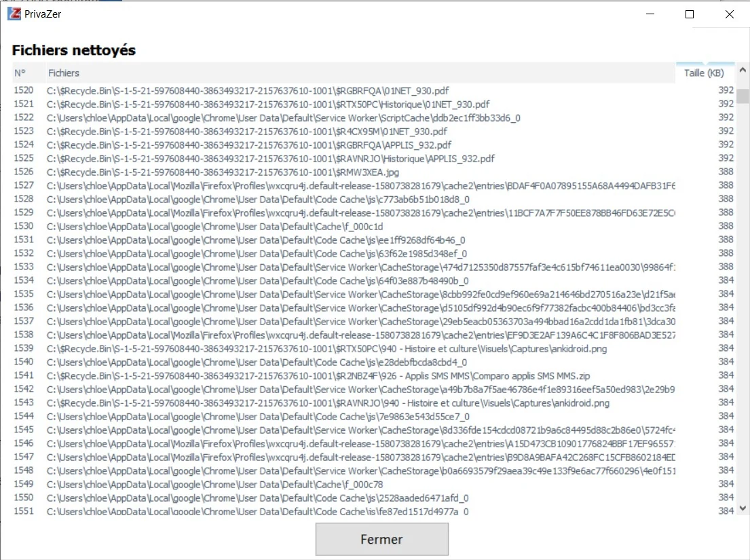Sort by the N° column header
750x560 pixels.
point(29,73)
